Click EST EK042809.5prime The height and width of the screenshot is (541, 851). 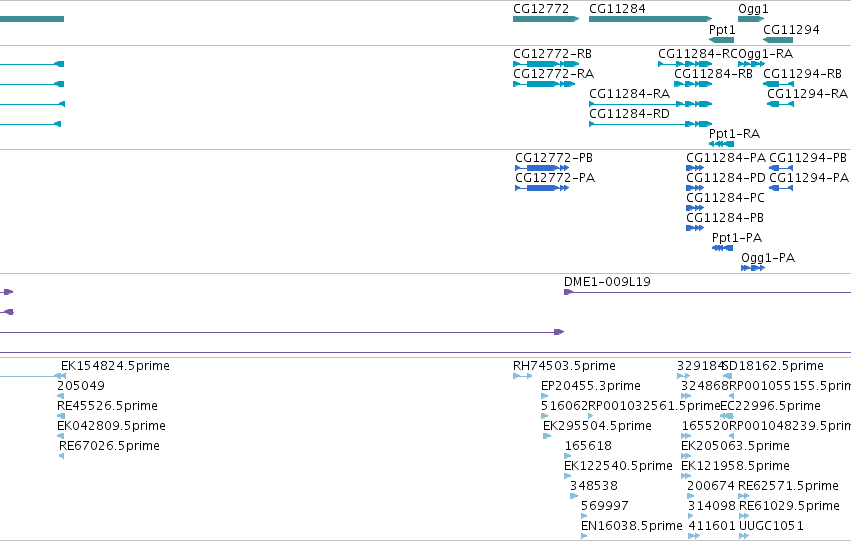[60, 436]
